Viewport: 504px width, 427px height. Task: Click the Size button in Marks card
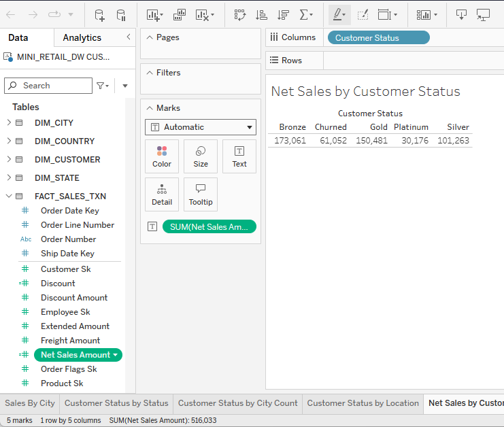tap(201, 156)
